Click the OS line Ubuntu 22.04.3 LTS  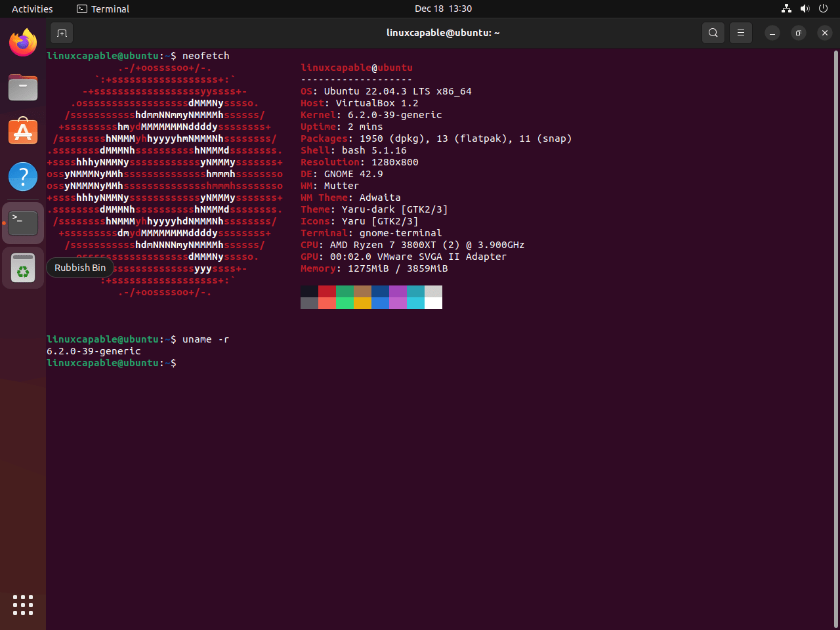tap(386, 91)
